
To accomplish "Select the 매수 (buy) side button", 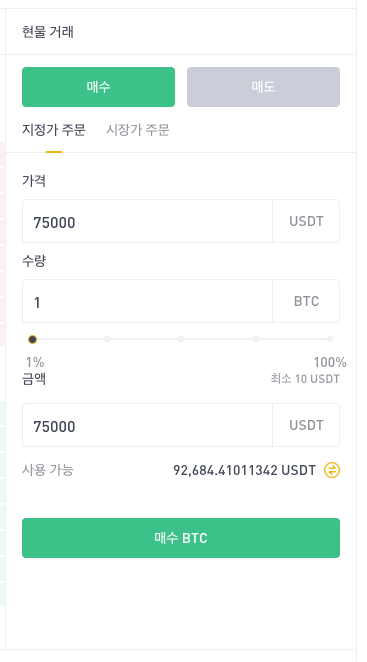I will (98, 87).
